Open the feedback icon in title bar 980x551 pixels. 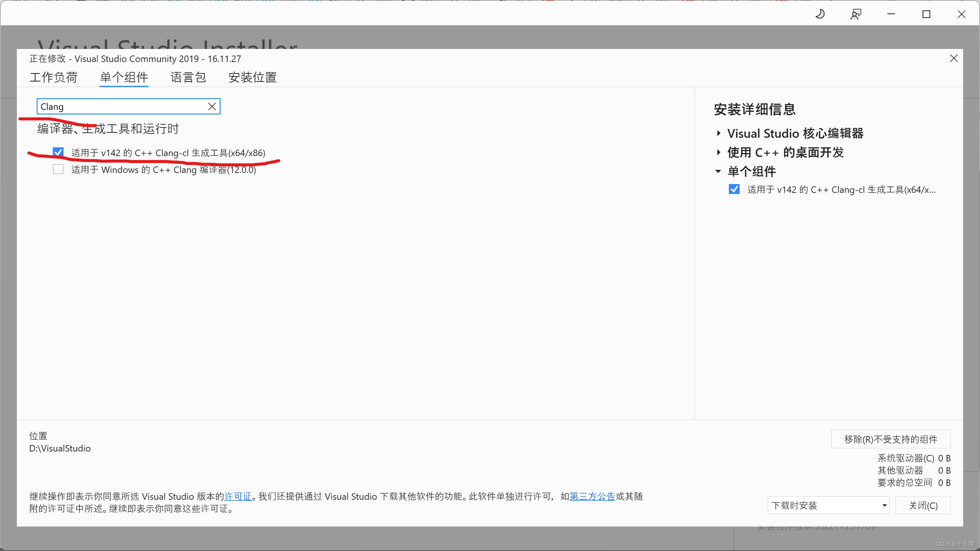click(856, 15)
